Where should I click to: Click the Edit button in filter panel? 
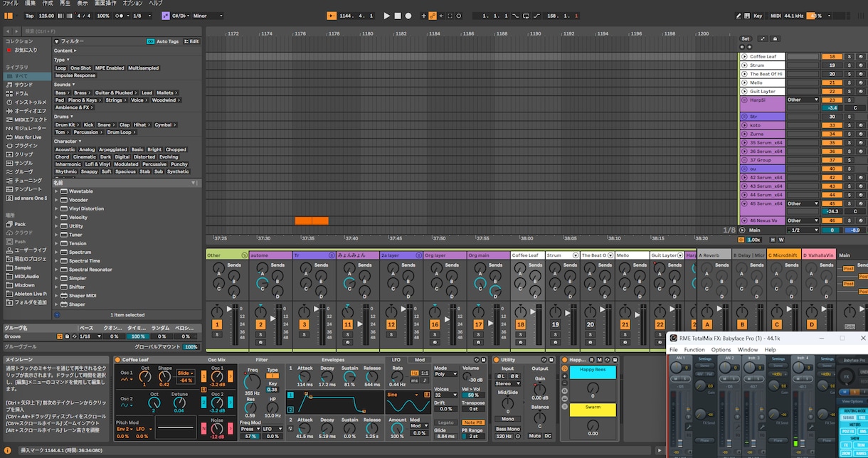coord(192,41)
